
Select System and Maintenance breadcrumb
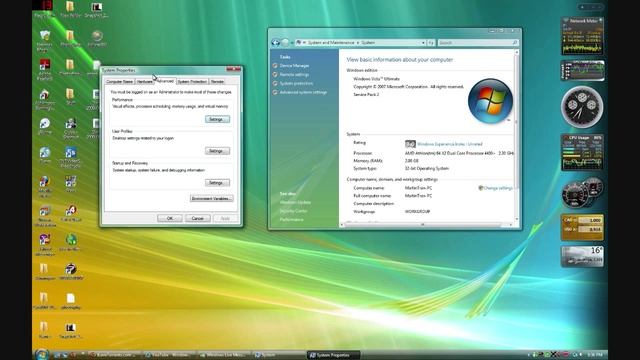331,42
